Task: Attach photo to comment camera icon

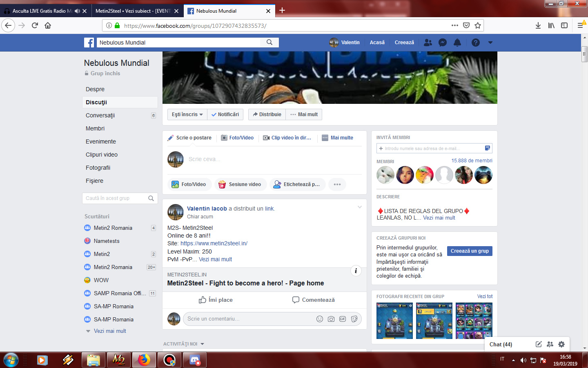Action: pyautogui.click(x=331, y=319)
